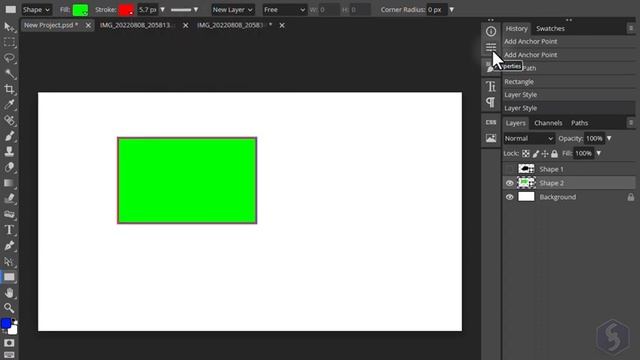Click the layer Opacity value field
640x360 pixels.
[594, 138]
